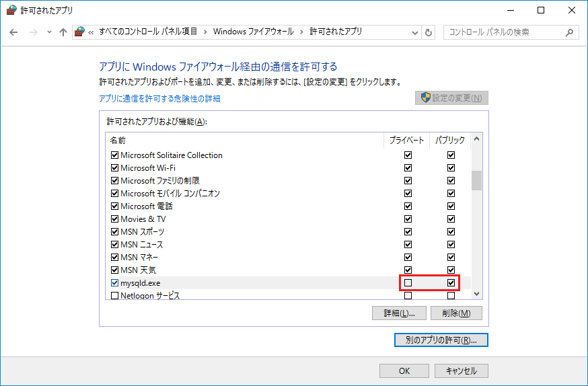Go up one level with up arrow
588x386 pixels.
(x=63, y=32)
